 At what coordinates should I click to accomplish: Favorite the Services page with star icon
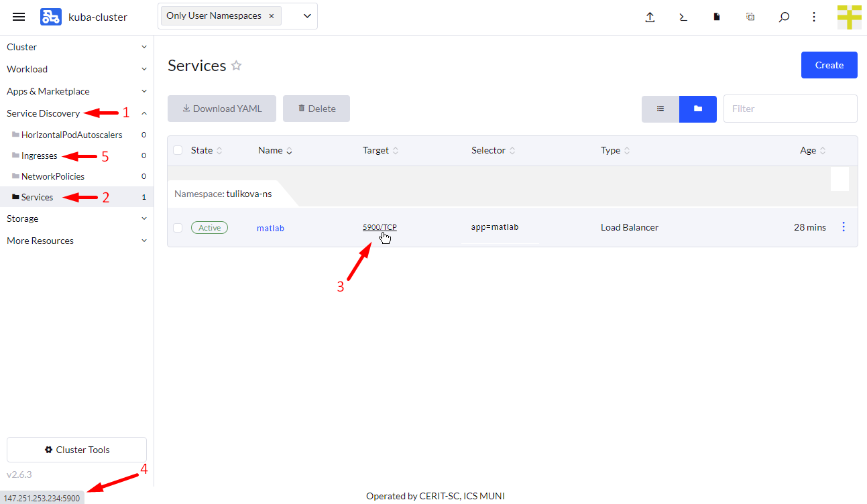[236, 66]
